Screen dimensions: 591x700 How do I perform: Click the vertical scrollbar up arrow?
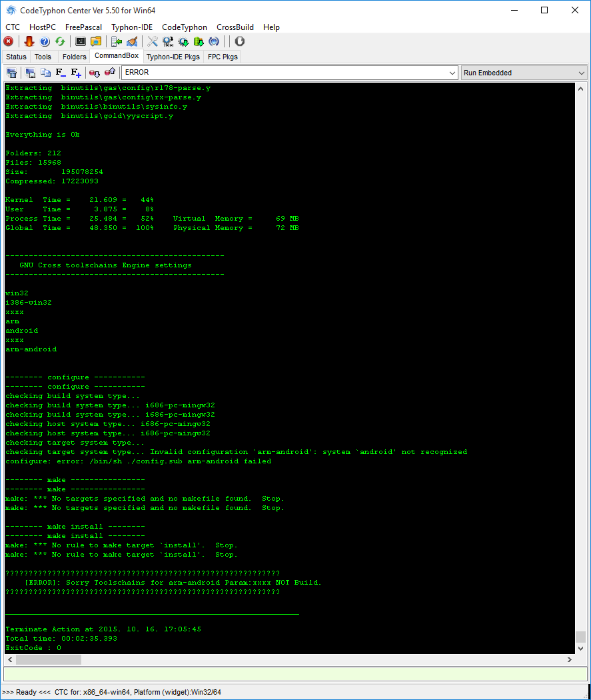coord(580,89)
